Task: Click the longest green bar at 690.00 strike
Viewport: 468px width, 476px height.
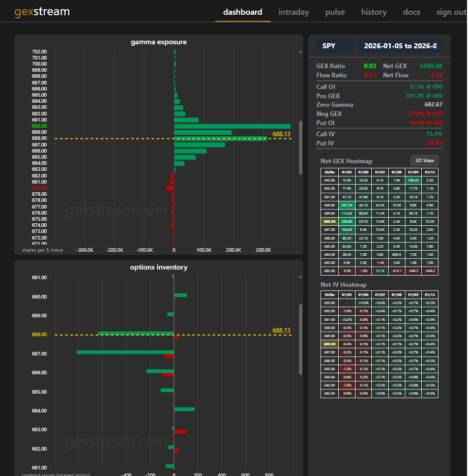Action: 232,126
